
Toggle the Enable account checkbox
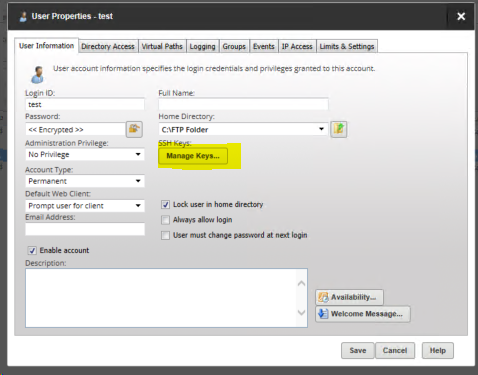pyautogui.click(x=32, y=250)
